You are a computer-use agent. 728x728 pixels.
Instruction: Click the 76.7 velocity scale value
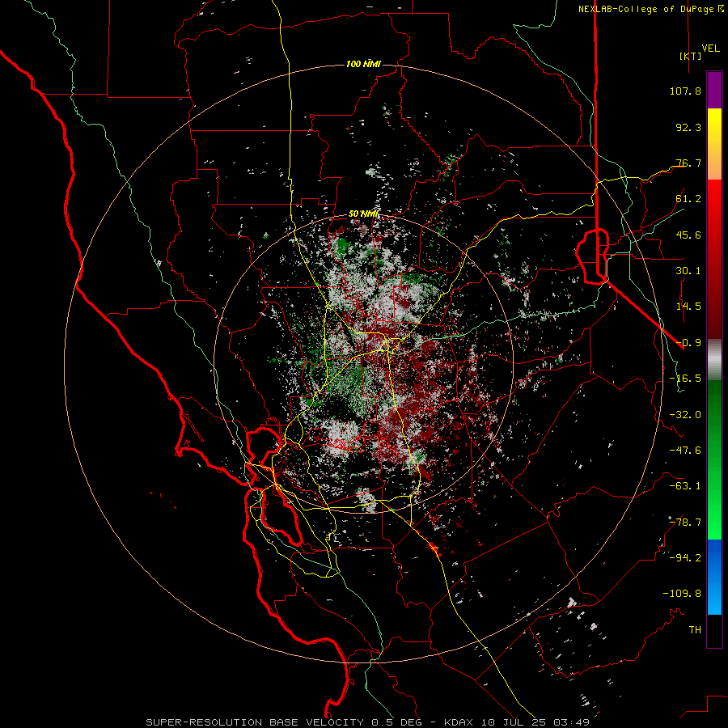coord(688,163)
